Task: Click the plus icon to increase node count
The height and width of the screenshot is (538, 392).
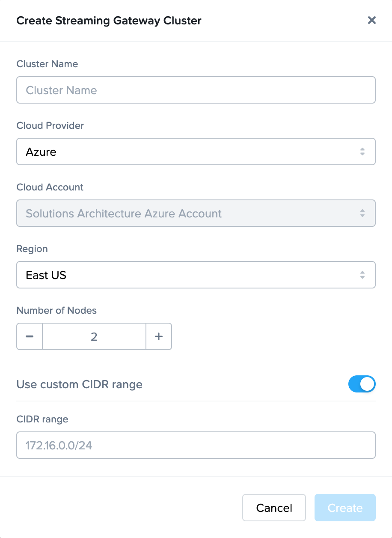Action: [x=159, y=336]
